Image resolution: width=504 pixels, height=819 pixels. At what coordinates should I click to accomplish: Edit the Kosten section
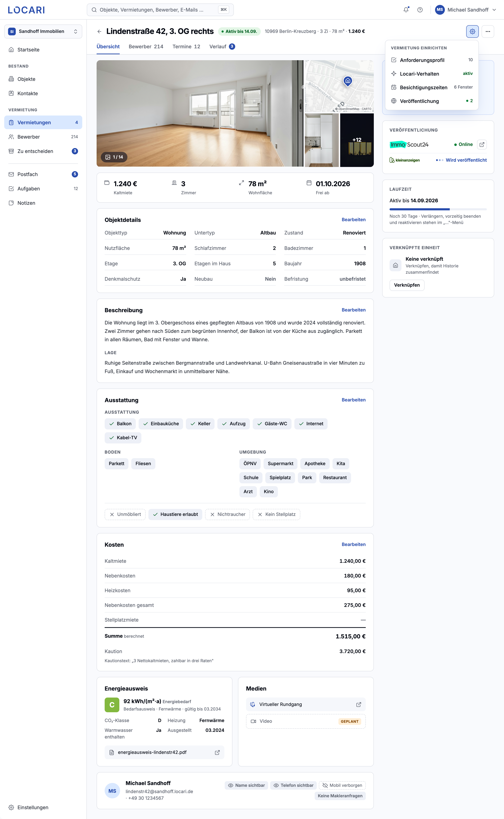tap(353, 544)
